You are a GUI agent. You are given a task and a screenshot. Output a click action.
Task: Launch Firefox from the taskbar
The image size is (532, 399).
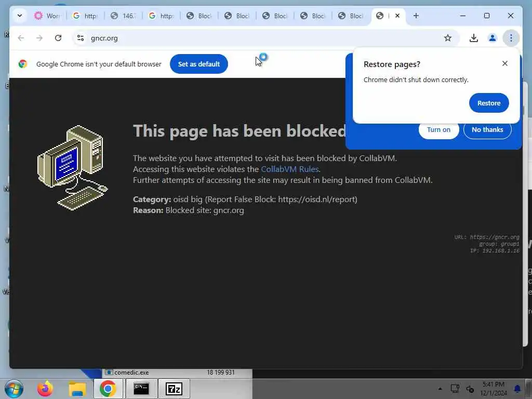pyautogui.click(x=45, y=389)
